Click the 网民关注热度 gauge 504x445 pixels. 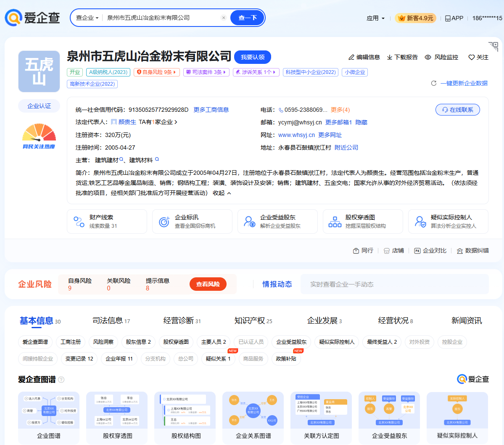[x=39, y=136]
